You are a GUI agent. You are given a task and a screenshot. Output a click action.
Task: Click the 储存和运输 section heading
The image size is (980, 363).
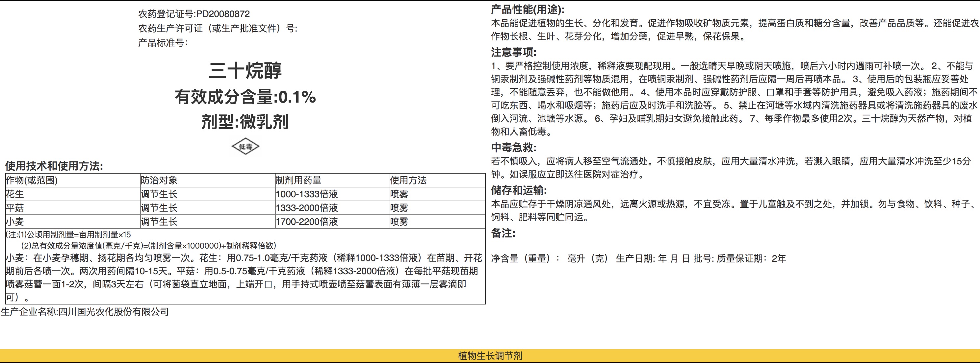click(x=519, y=190)
